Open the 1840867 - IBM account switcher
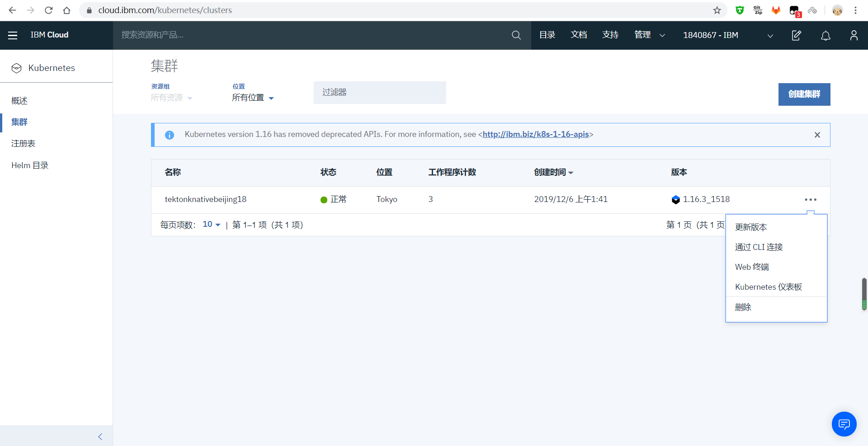868x446 pixels. (x=728, y=35)
